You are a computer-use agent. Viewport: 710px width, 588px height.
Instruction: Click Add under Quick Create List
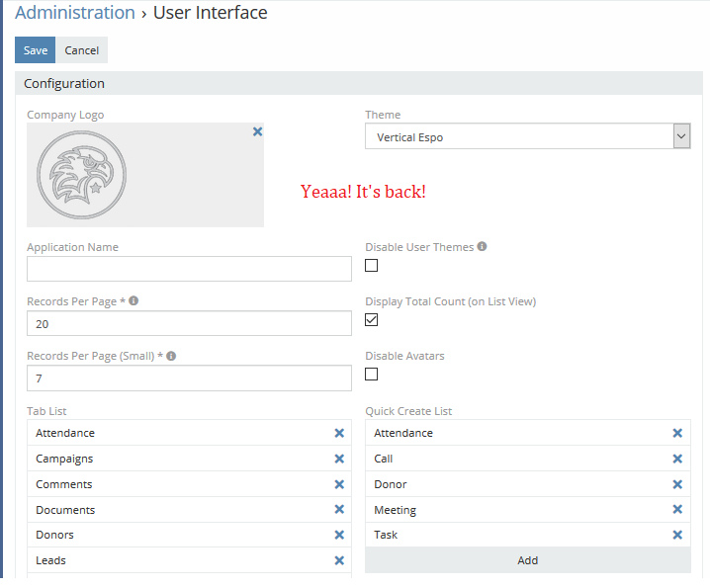(x=527, y=560)
